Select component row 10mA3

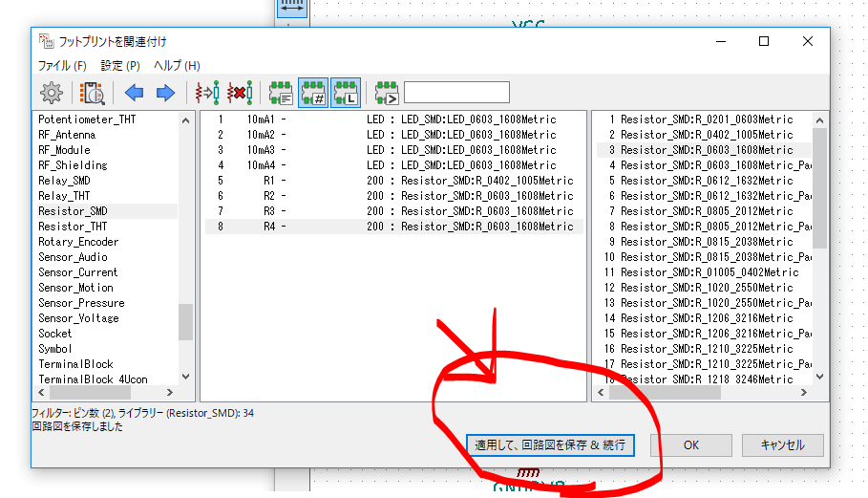pos(393,150)
